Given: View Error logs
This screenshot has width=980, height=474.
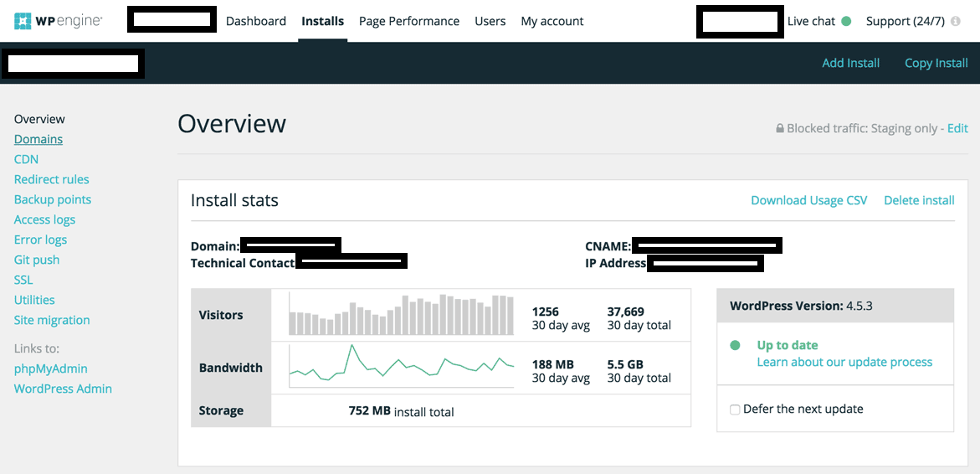Looking at the screenshot, I should 40,240.
